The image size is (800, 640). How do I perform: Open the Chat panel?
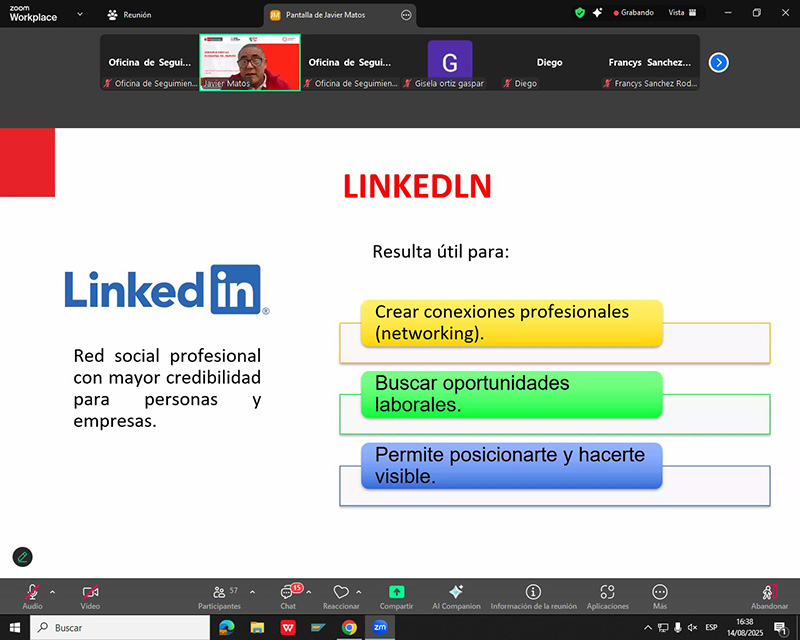coord(288,596)
